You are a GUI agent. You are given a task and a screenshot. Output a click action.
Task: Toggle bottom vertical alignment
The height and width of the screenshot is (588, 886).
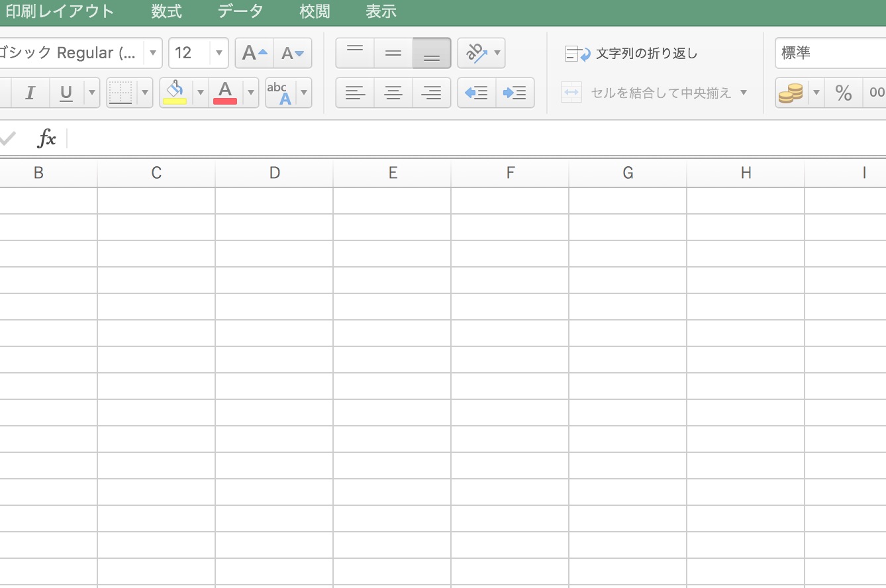pos(431,53)
